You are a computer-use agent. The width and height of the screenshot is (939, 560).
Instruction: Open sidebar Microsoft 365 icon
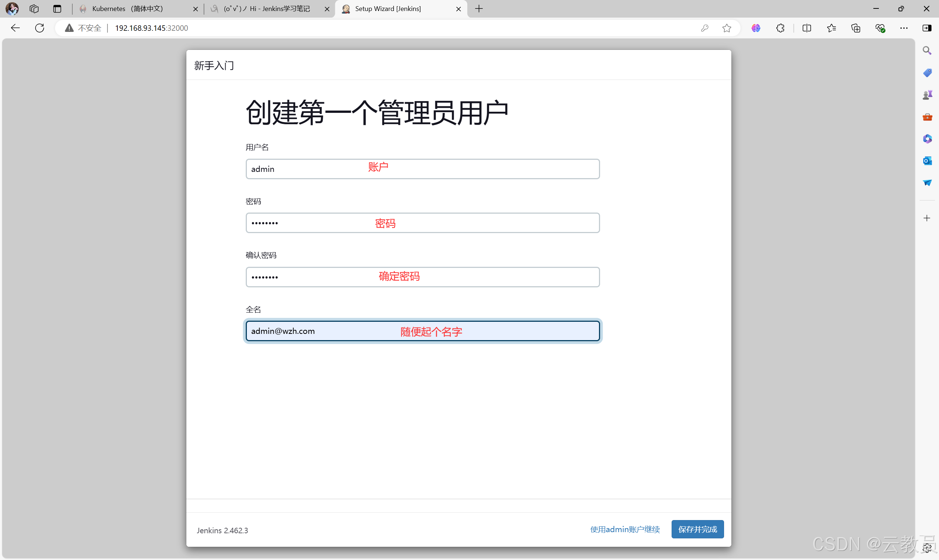pos(927,139)
